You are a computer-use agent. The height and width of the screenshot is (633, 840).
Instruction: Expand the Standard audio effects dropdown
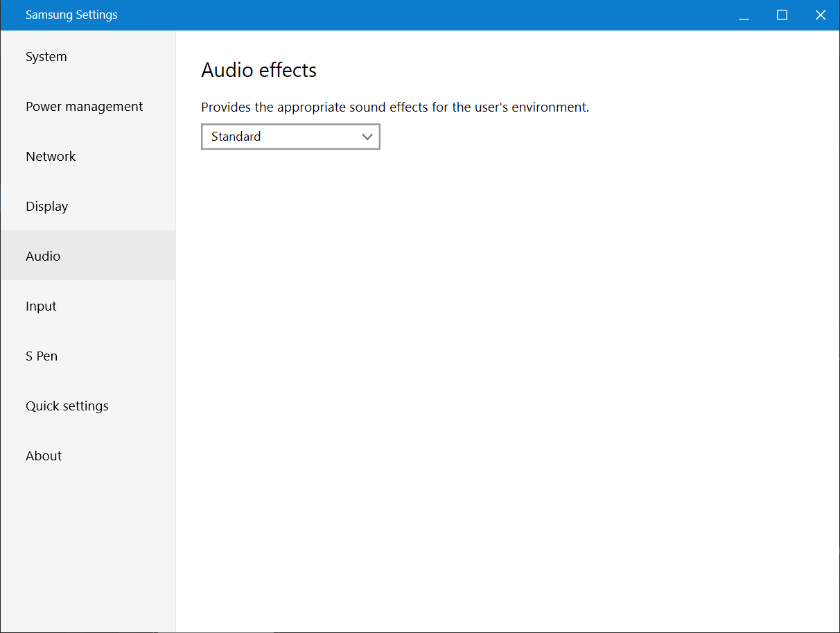click(290, 137)
